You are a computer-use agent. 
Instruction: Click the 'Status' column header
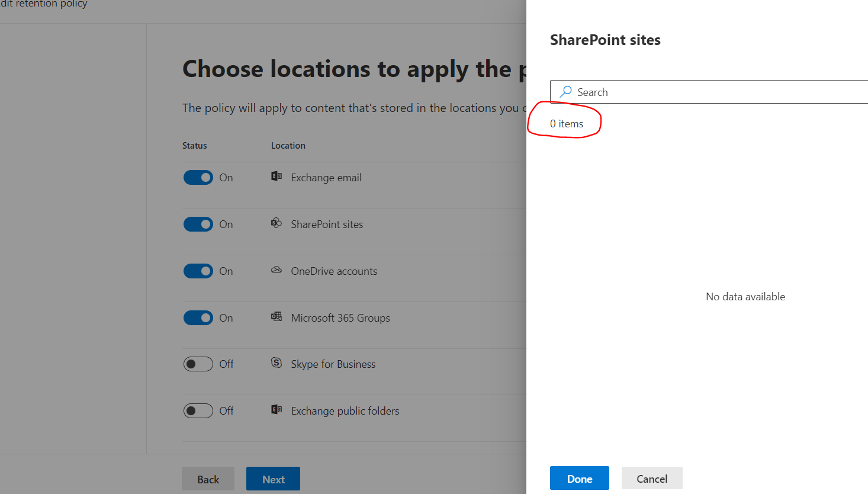coord(195,146)
